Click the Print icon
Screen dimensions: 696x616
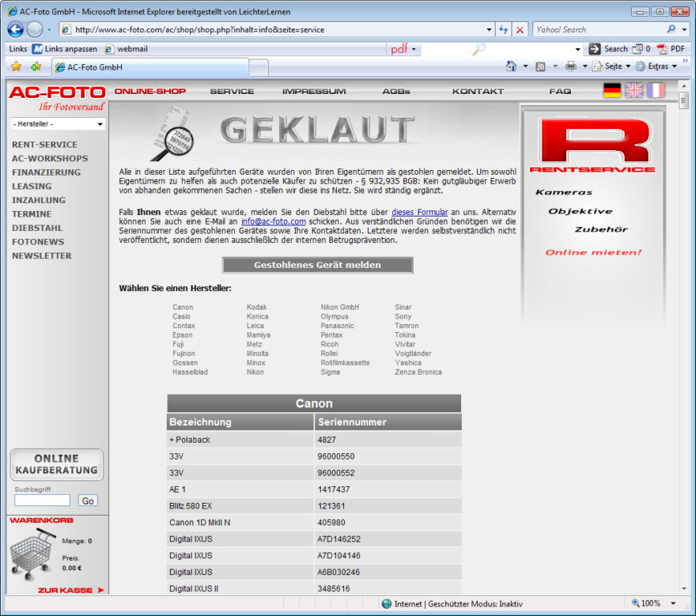coord(571,66)
